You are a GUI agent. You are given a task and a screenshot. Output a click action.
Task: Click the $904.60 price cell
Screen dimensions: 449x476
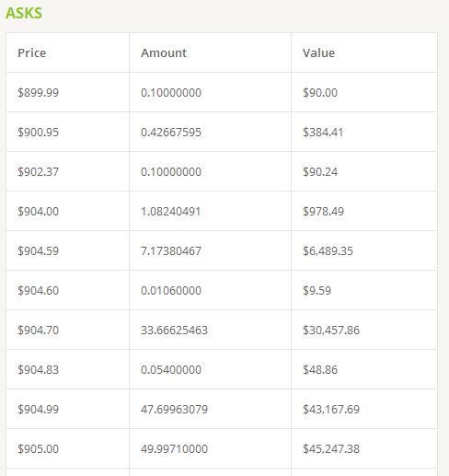point(38,290)
